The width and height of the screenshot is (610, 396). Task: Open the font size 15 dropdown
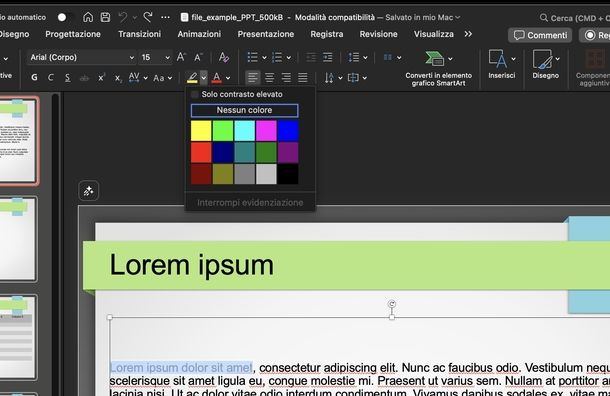(167, 58)
